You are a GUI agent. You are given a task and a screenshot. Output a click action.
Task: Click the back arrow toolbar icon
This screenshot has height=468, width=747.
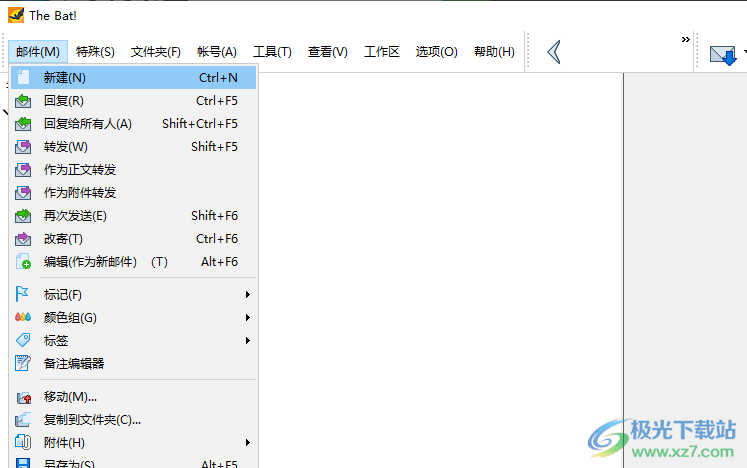pyautogui.click(x=554, y=52)
